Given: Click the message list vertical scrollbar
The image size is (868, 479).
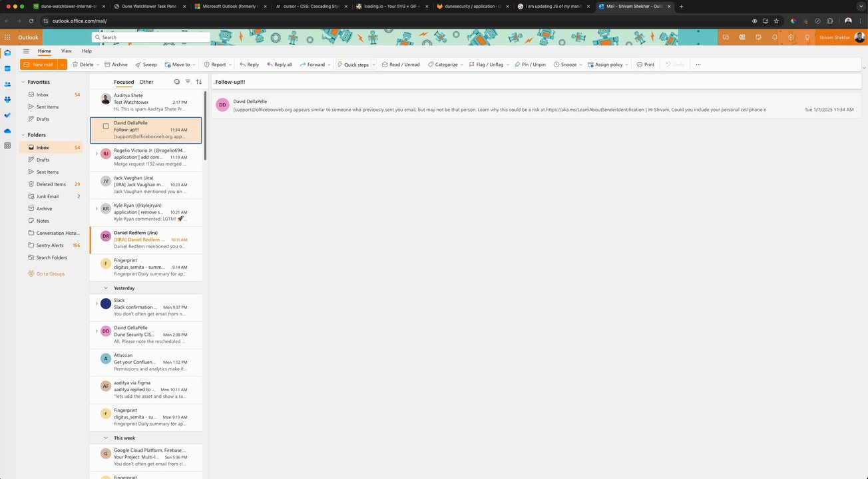Looking at the screenshot, I should [205, 126].
